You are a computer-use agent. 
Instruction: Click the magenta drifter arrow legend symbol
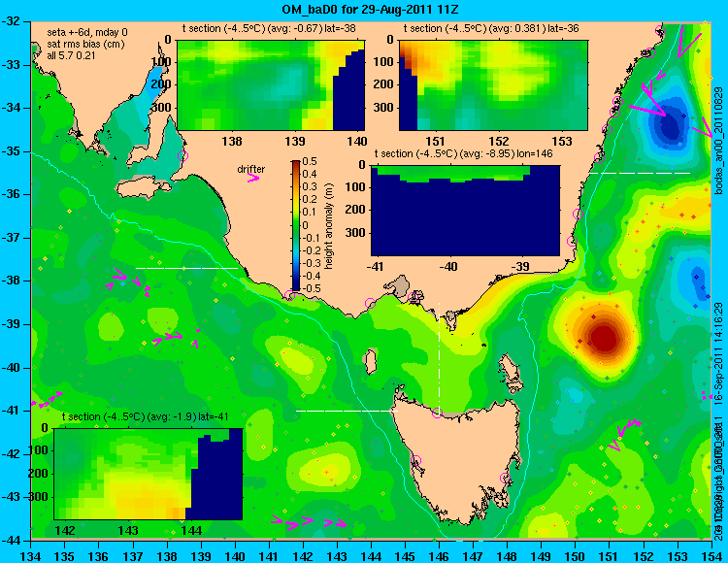[x=253, y=178]
